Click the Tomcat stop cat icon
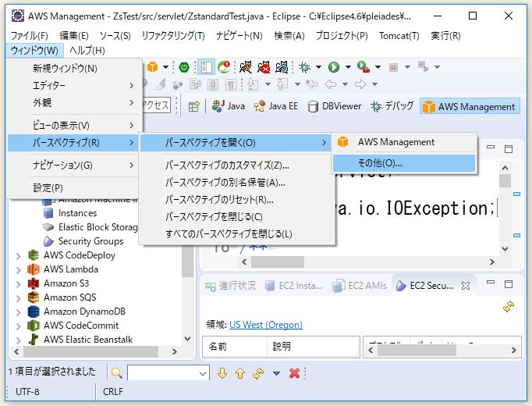 pos(264,67)
